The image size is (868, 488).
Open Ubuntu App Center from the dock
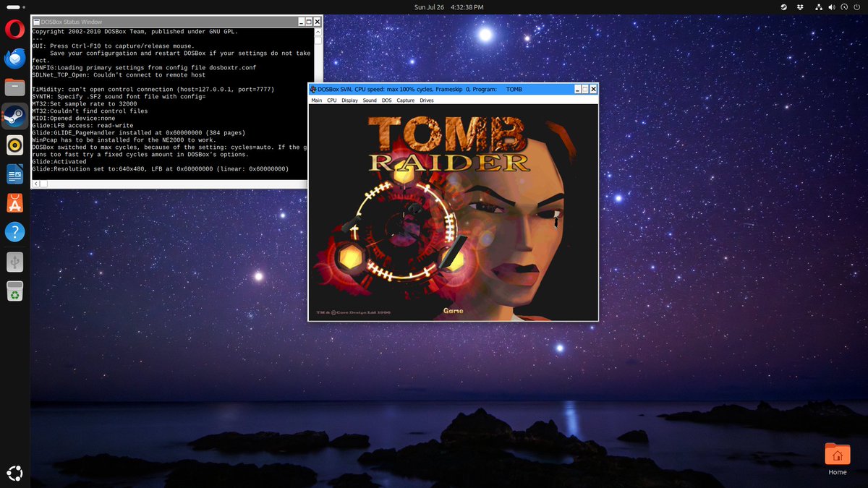tap(15, 203)
